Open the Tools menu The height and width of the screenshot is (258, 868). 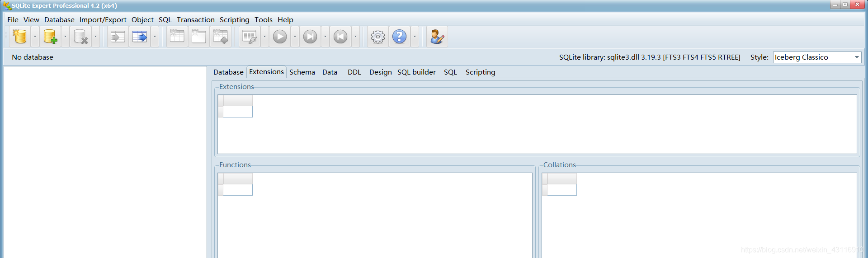point(264,20)
